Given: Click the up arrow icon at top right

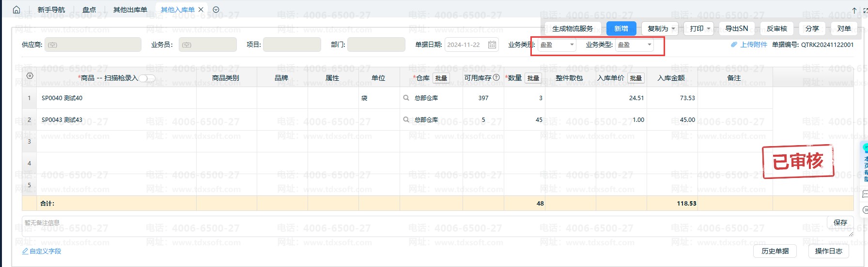Looking at the screenshot, I should click(x=854, y=10).
